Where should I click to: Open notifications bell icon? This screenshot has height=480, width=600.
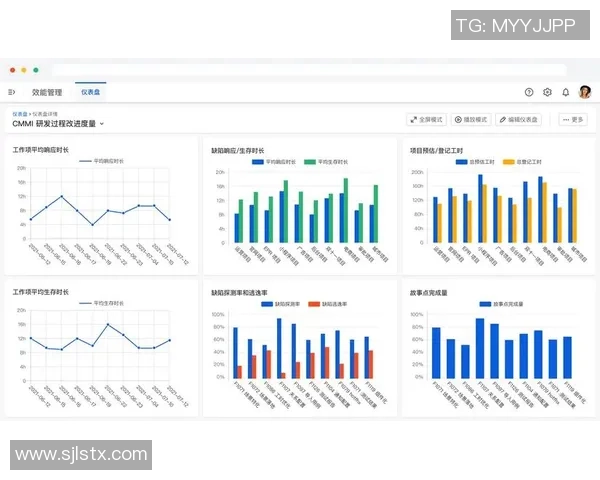(566, 92)
